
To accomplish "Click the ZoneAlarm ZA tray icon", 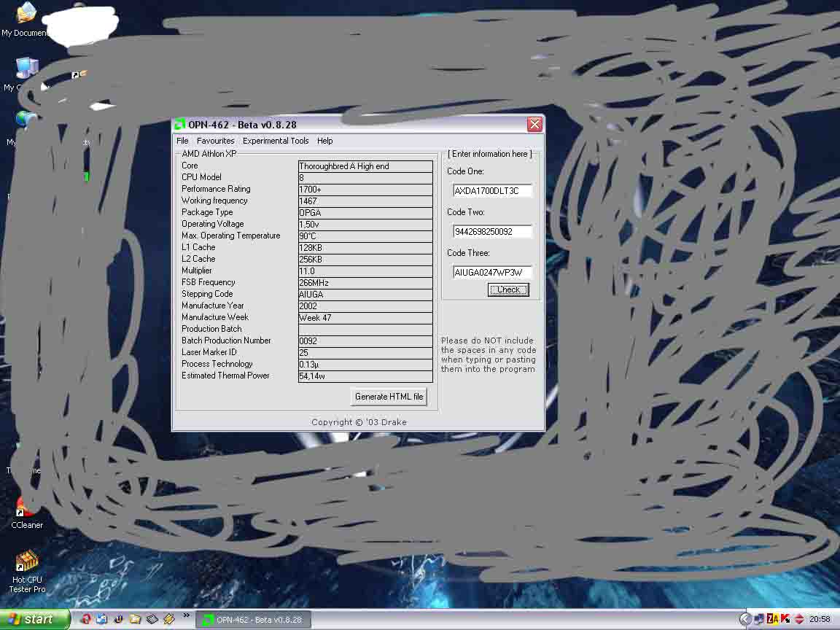I will (x=772, y=619).
